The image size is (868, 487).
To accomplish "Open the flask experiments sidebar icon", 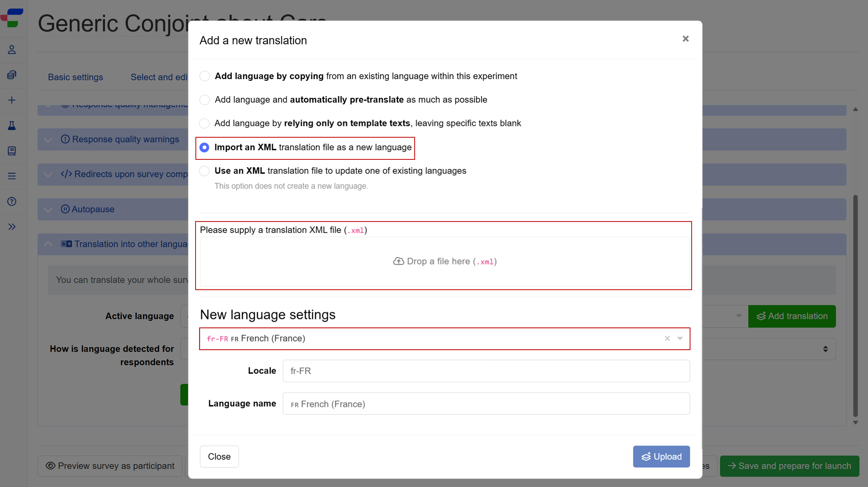I will 12,126.
